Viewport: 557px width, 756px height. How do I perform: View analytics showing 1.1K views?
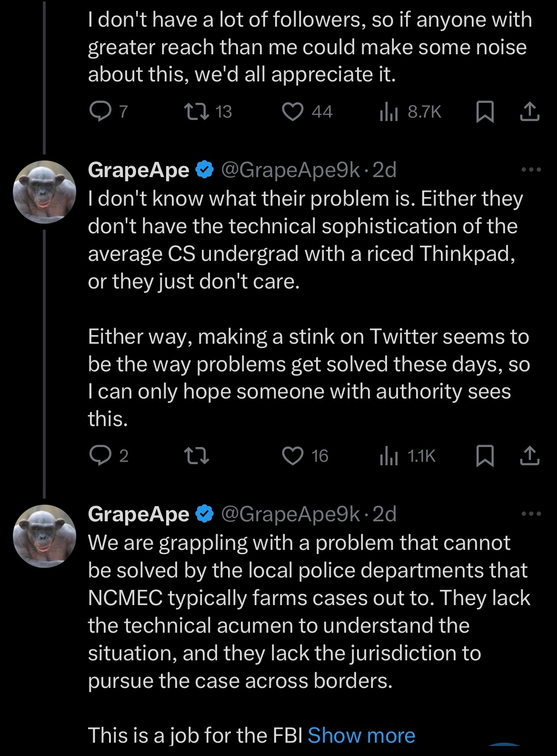click(x=388, y=456)
